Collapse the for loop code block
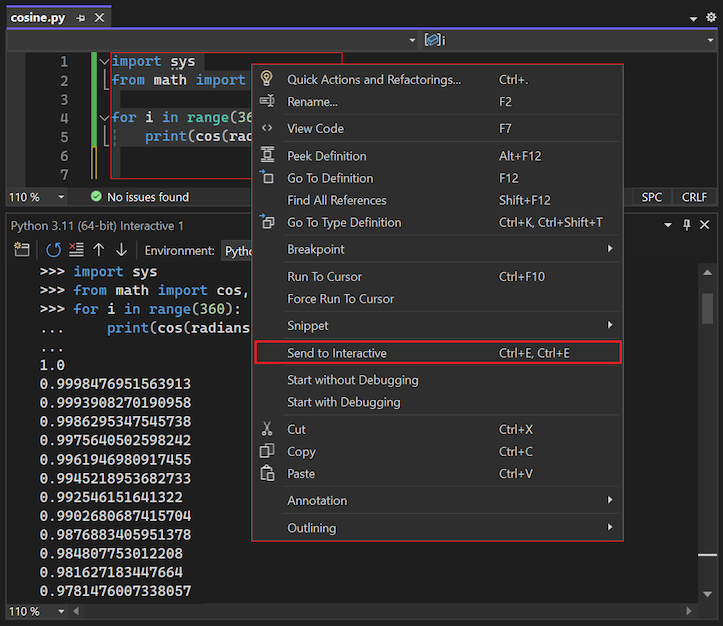Image resolution: width=723 pixels, height=626 pixels. pos(103,118)
